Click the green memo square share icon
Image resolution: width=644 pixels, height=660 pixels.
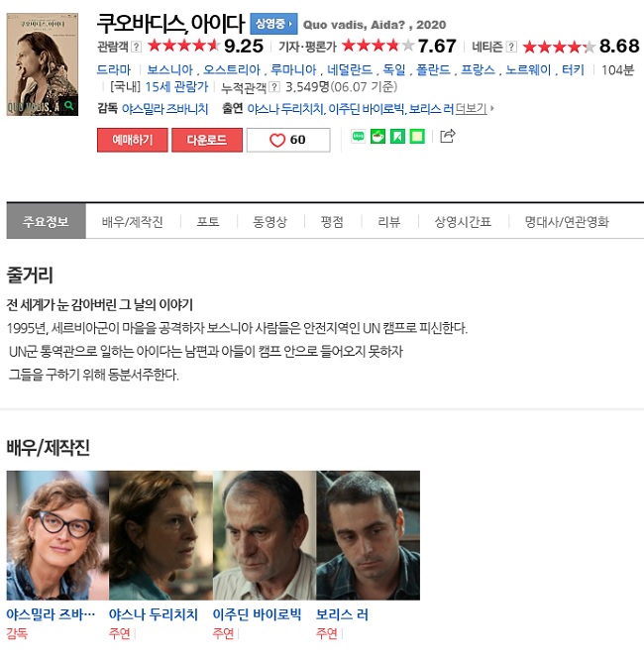[x=417, y=137]
